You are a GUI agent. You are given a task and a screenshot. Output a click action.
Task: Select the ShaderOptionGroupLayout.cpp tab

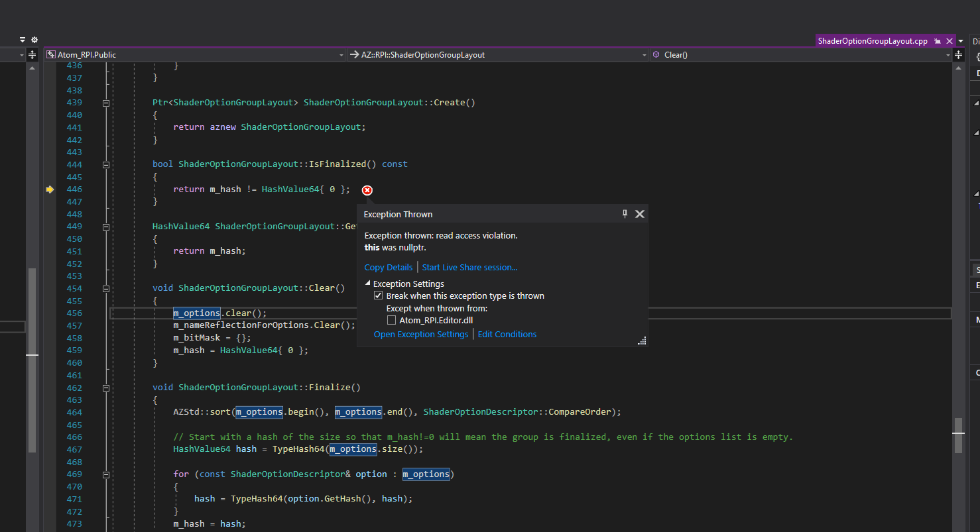tap(873, 40)
